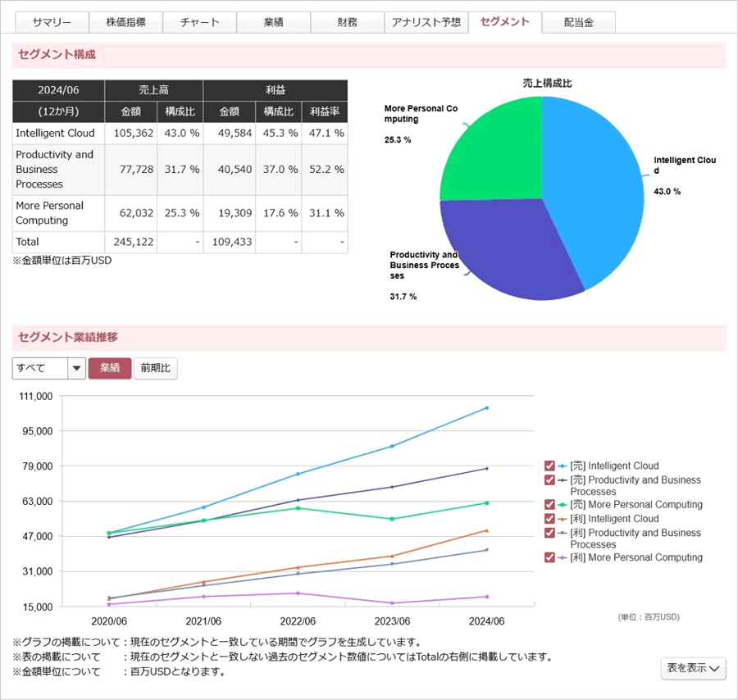
Task: Go to the 財務 tab
Action: (x=348, y=22)
